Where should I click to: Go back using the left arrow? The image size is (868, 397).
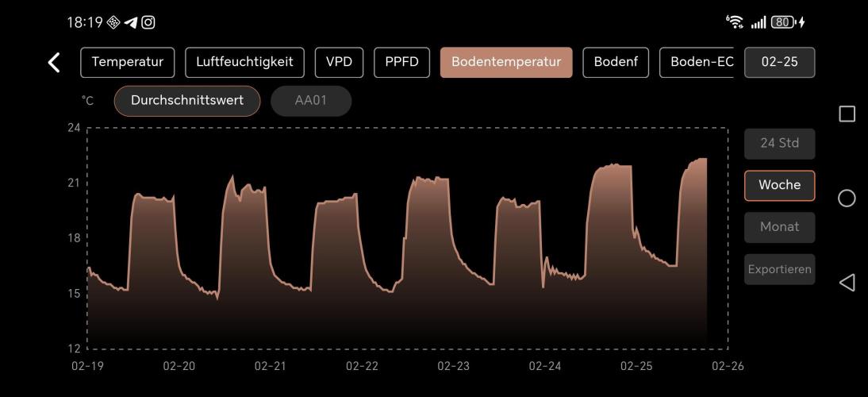click(54, 63)
